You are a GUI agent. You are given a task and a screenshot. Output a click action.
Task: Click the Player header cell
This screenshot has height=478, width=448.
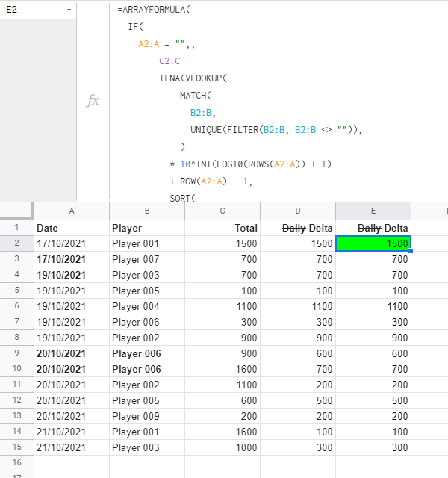(147, 228)
